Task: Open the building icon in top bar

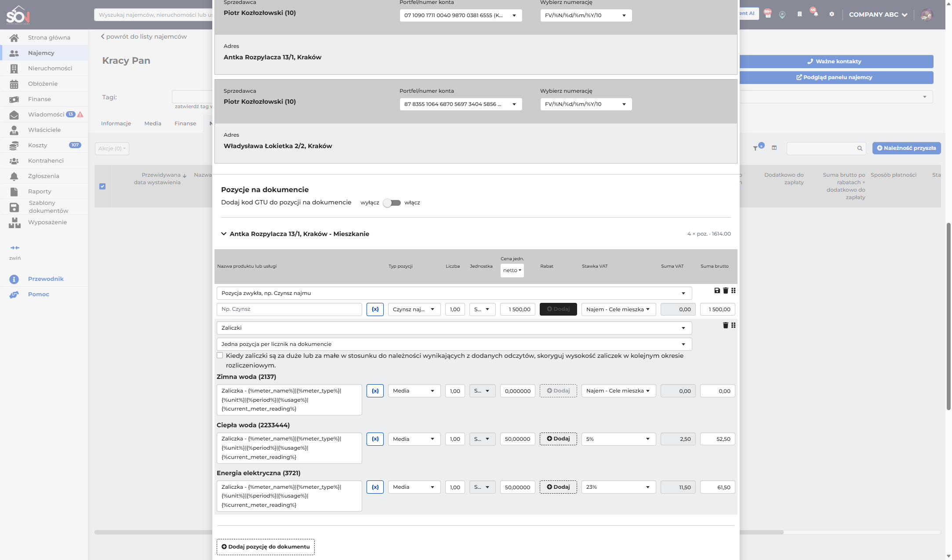Action: click(799, 14)
